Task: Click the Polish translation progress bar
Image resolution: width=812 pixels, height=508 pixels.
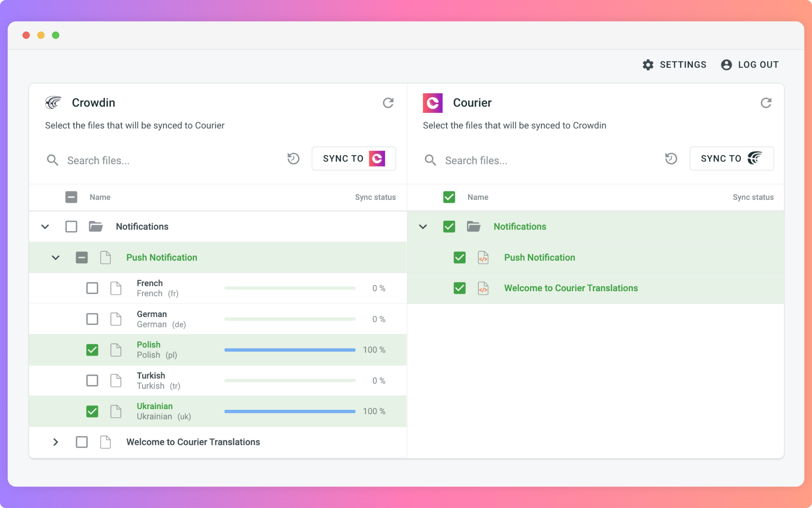Action: point(290,350)
